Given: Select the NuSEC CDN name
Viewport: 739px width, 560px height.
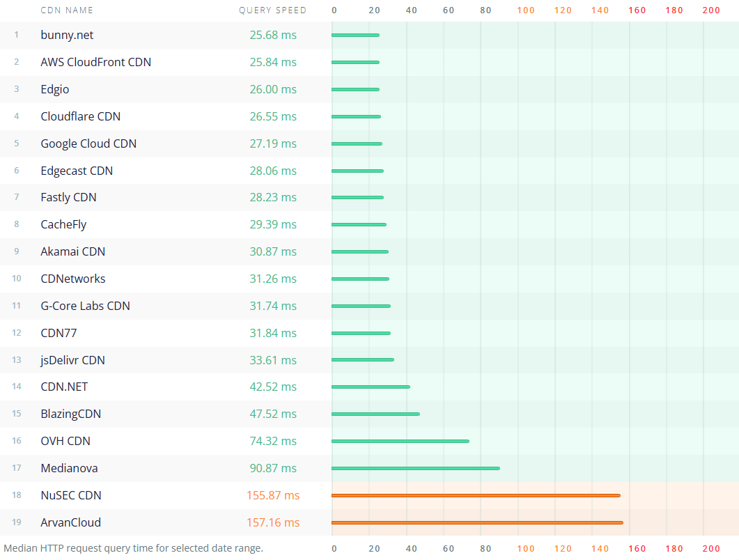Looking at the screenshot, I should pos(70,495).
